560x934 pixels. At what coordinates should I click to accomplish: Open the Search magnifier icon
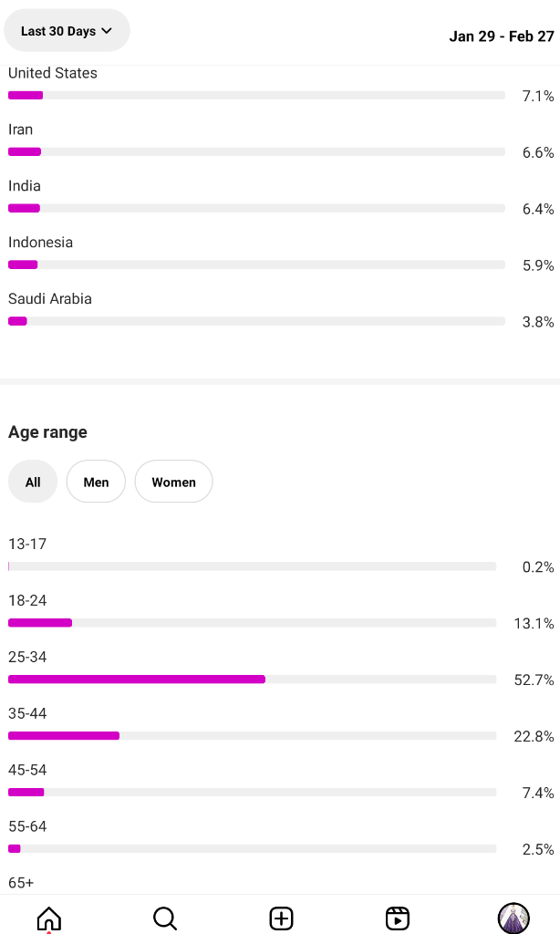click(165, 918)
